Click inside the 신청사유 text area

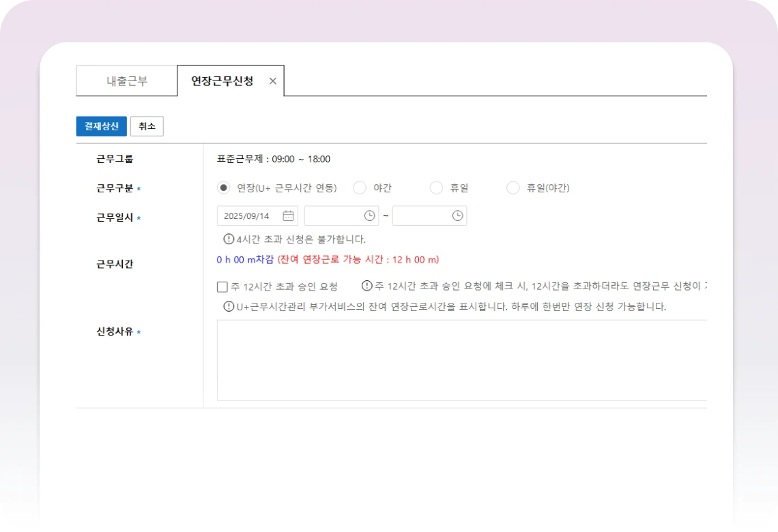coord(461,360)
